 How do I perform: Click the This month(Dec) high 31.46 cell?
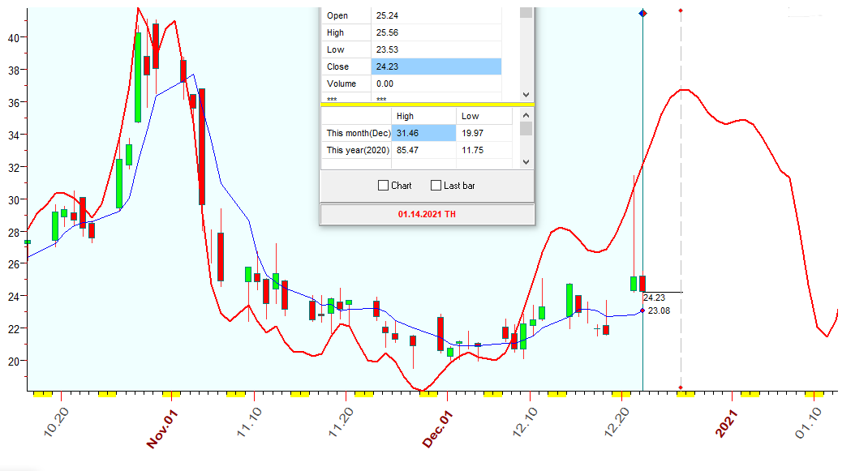pyautogui.click(x=423, y=133)
